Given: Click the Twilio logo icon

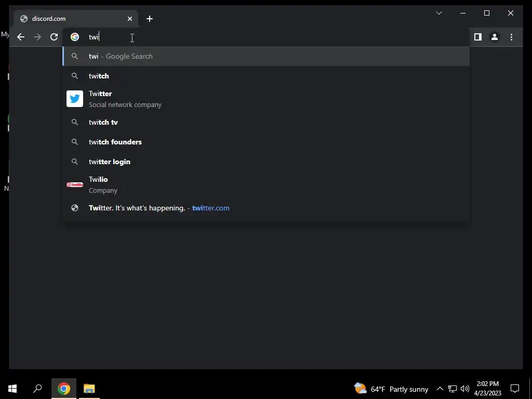Looking at the screenshot, I should coord(75,184).
